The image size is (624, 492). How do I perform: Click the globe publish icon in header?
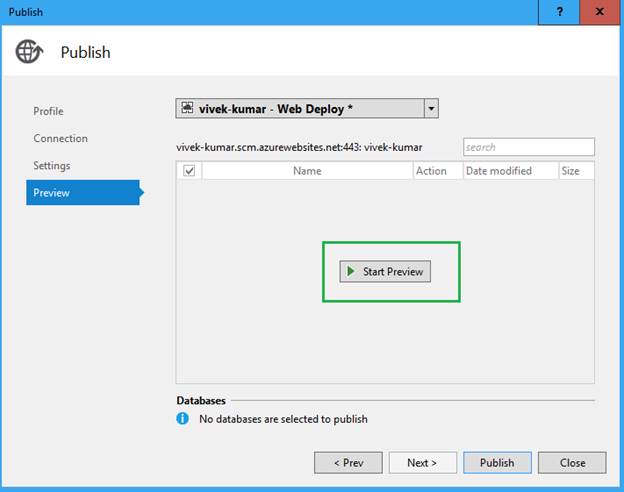click(29, 51)
